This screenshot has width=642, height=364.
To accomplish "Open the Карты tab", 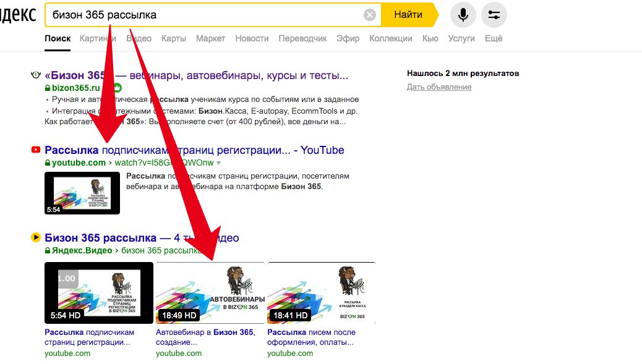I will [x=174, y=38].
